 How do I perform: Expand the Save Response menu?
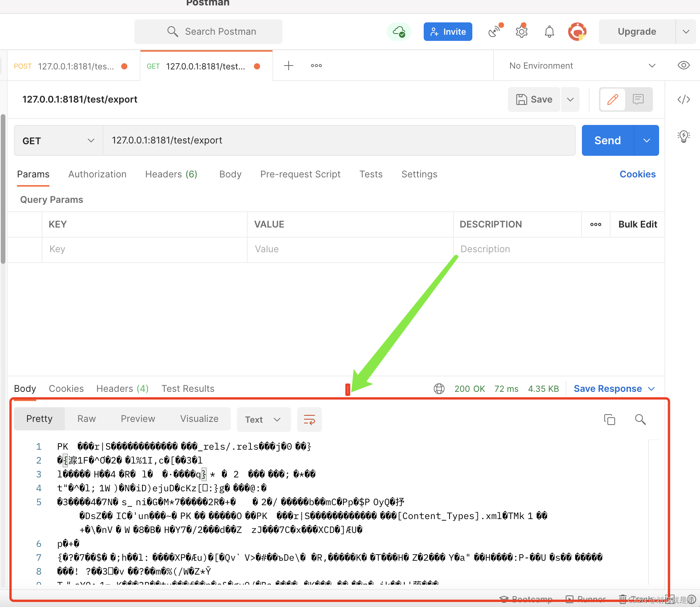pos(614,389)
